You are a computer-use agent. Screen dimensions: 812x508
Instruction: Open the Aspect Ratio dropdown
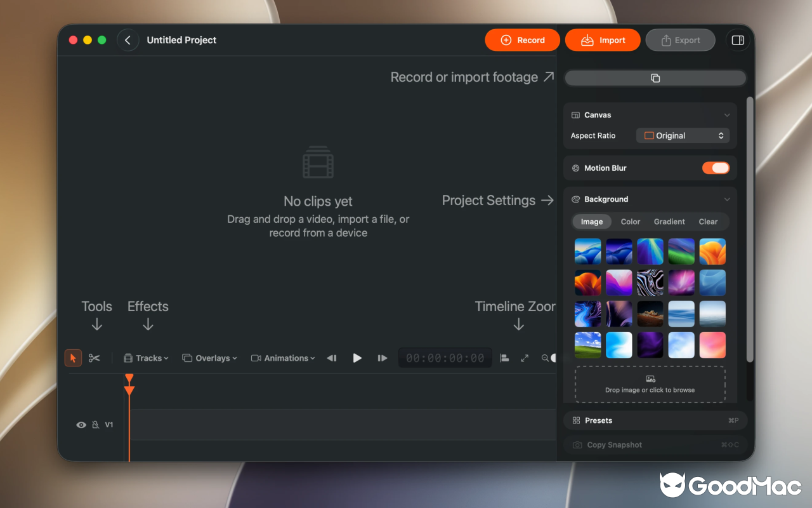point(683,136)
